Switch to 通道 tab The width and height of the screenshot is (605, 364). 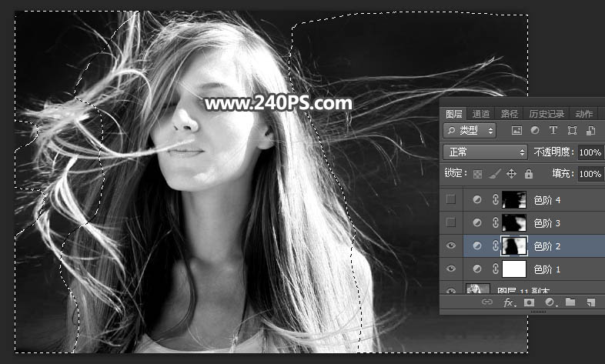481,114
